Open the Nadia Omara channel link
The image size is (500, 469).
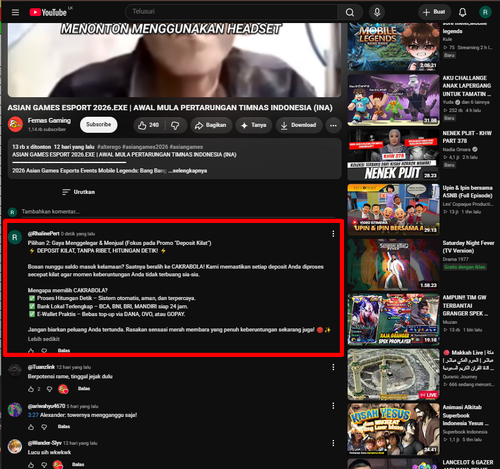coord(456,149)
